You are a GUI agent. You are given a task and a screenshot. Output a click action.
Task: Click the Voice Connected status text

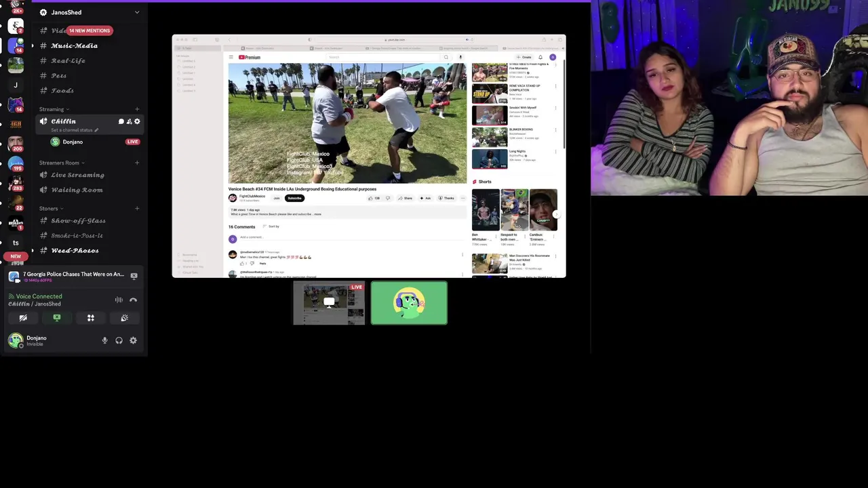(x=39, y=296)
